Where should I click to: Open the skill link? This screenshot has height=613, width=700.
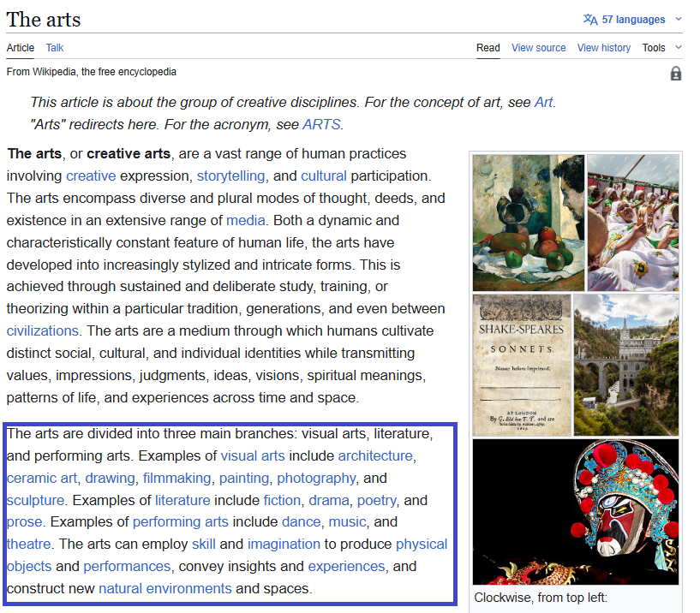(203, 545)
